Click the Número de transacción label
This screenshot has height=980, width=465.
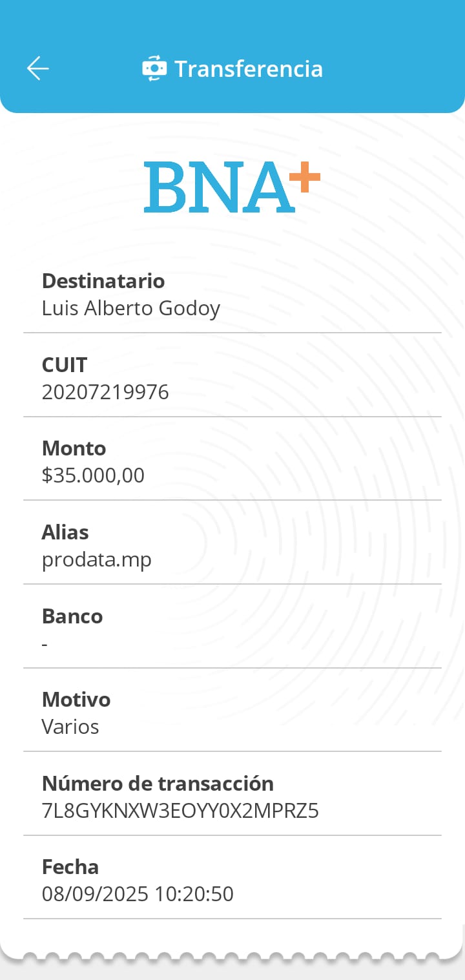coord(158,784)
